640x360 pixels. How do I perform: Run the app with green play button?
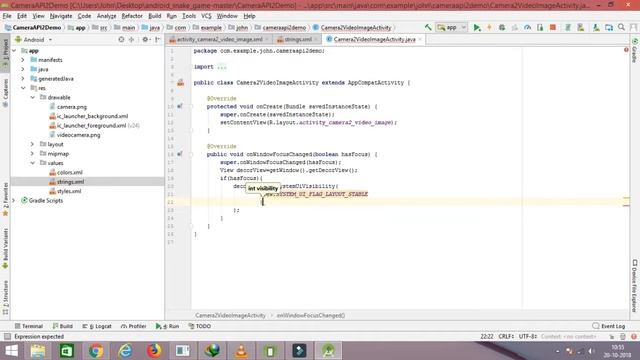pyautogui.click(x=476, y=27)
